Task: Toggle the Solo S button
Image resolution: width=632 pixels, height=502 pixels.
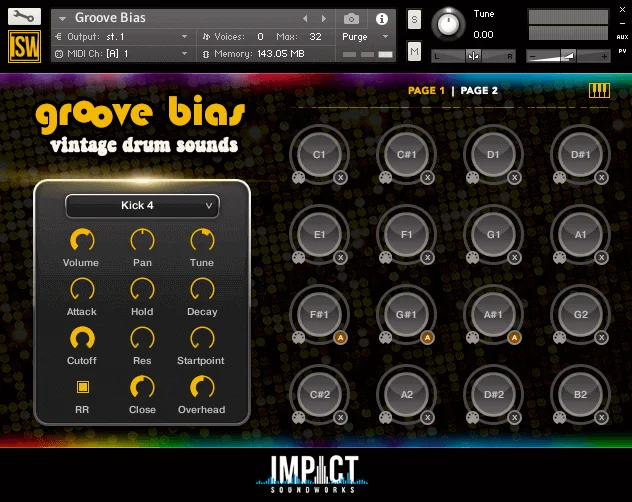Action: pos(414,19)
